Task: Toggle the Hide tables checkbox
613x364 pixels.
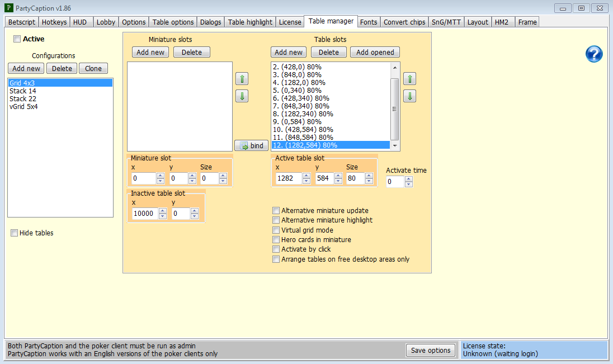Action: point(14,233)
